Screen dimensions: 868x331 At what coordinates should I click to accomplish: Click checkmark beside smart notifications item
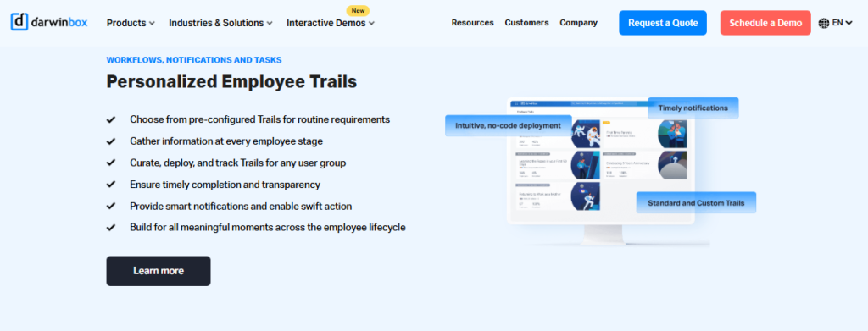tap(111, 206)
